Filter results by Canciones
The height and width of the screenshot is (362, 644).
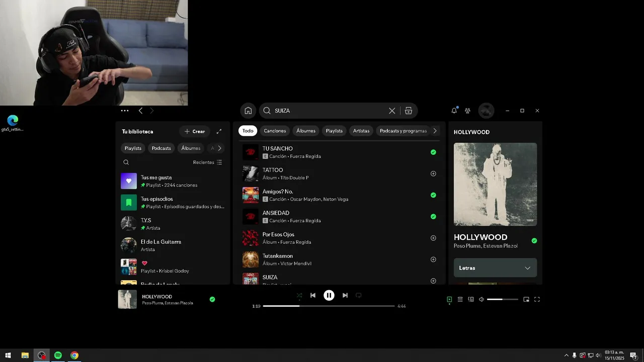(x=275, y=131)
